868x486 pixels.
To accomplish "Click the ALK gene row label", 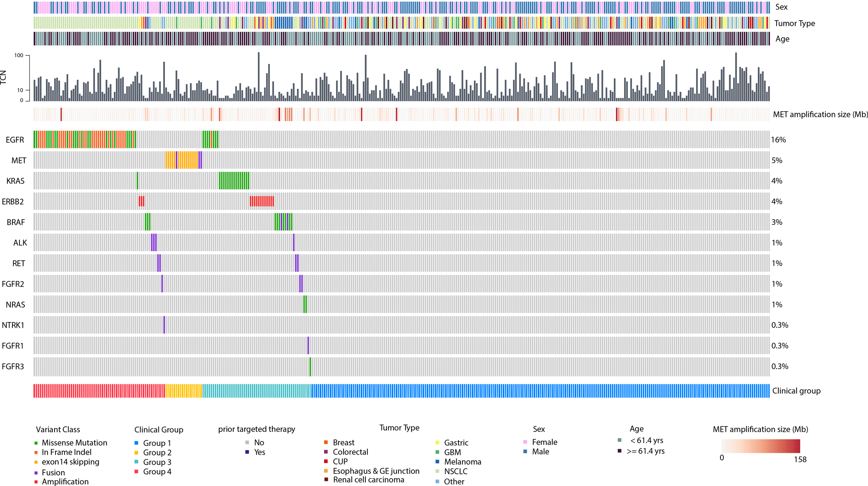I will pos(20,243).
